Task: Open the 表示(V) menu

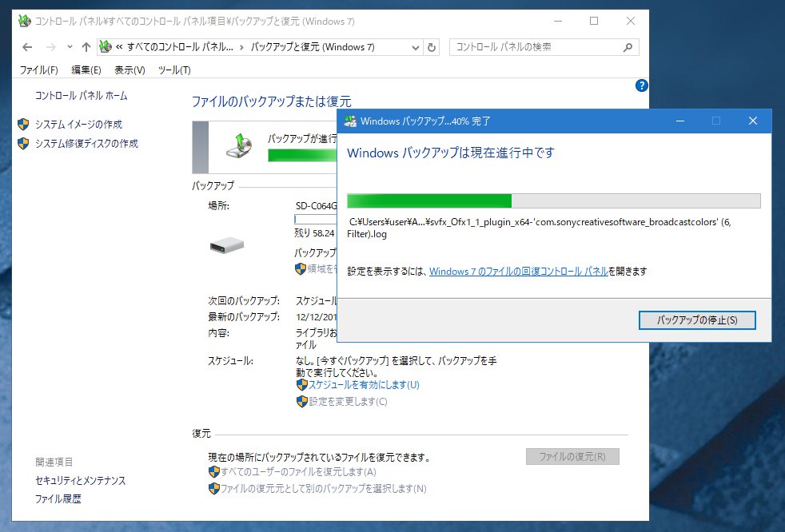Action: (130, 70)
